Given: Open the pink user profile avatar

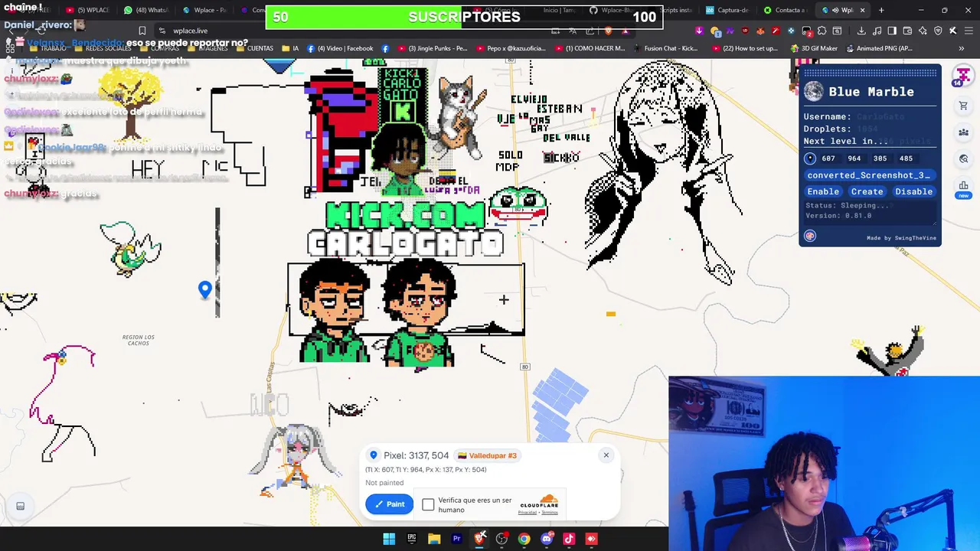Looking at the screenshot, I should point(962,77).
